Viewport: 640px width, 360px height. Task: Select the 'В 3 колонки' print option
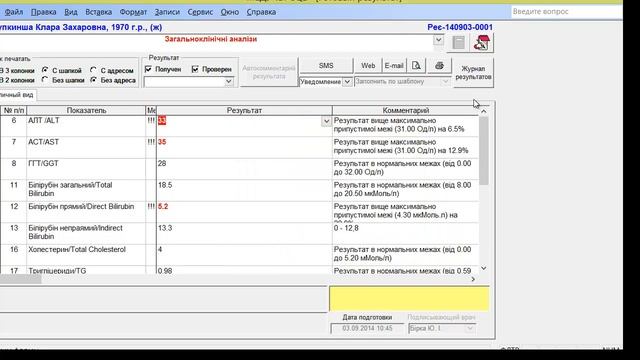(17, 71)
